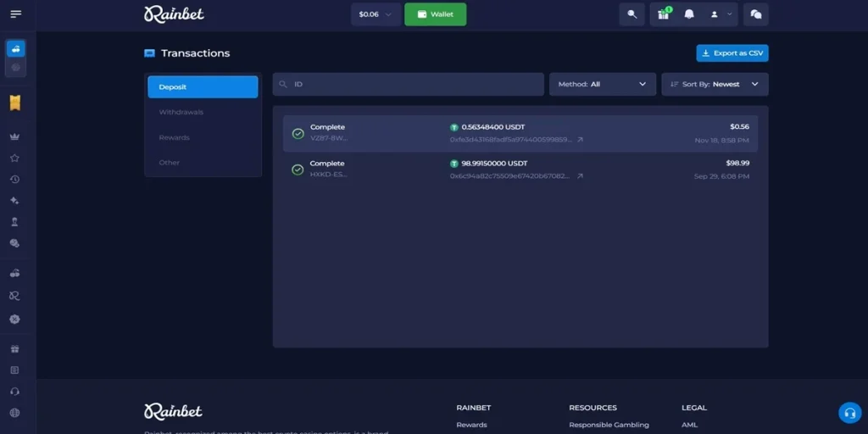This screenshot has width=868, height=434.
Task: Click the green check icon on VZ87-8W row
Action: click(298, 134)
